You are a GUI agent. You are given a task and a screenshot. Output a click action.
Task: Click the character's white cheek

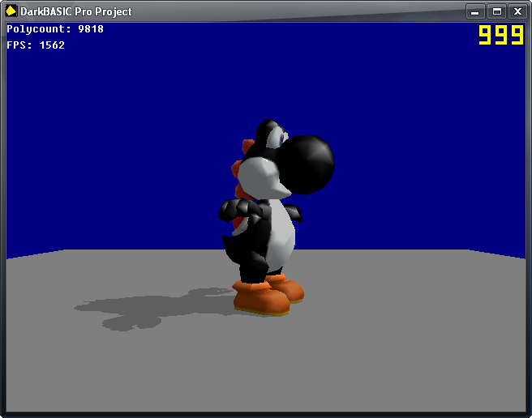pyautogui.click(x=261, y=177)
